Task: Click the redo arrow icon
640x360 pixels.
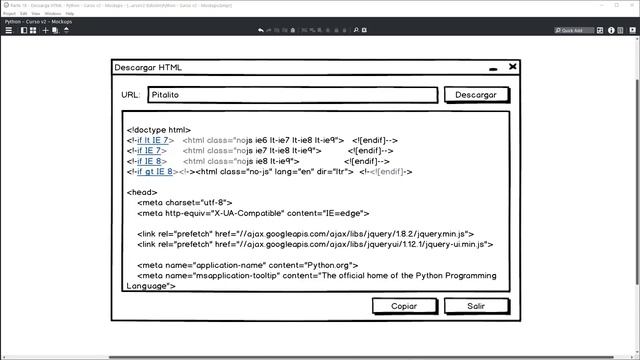Action: pyautogui.click(x=269, y=30)
